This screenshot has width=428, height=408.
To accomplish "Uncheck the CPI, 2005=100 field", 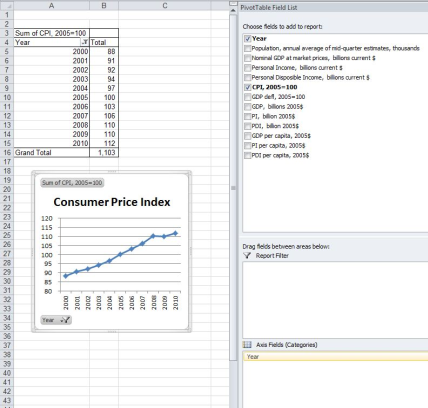I will (x=248, y=87).
